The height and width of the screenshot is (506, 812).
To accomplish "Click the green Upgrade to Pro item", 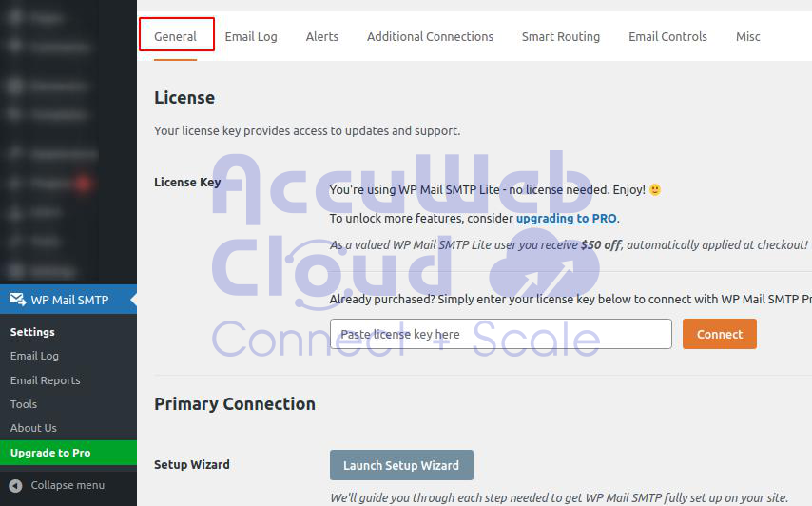I will (68, 453).
